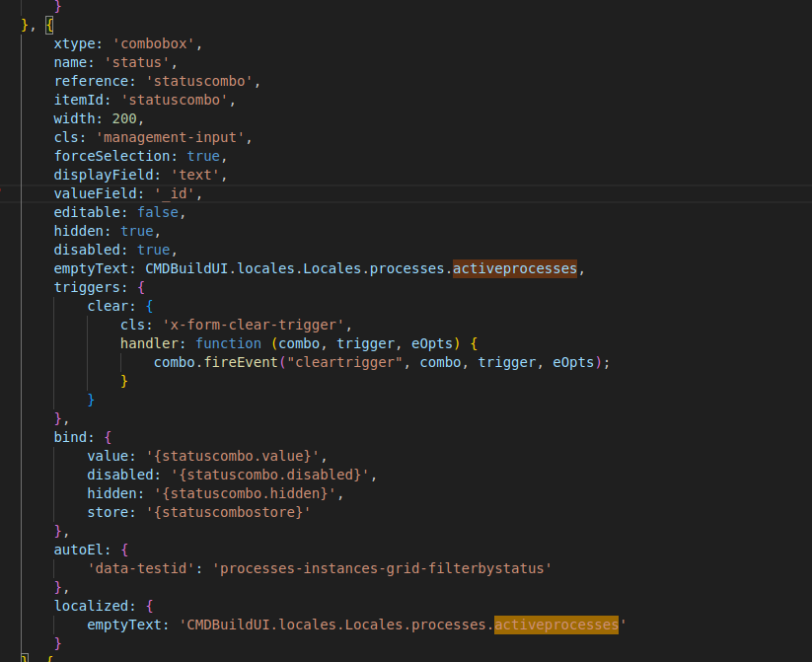812x662 pixels.
Task: Click the triggers property key
Action: (87, 287)
